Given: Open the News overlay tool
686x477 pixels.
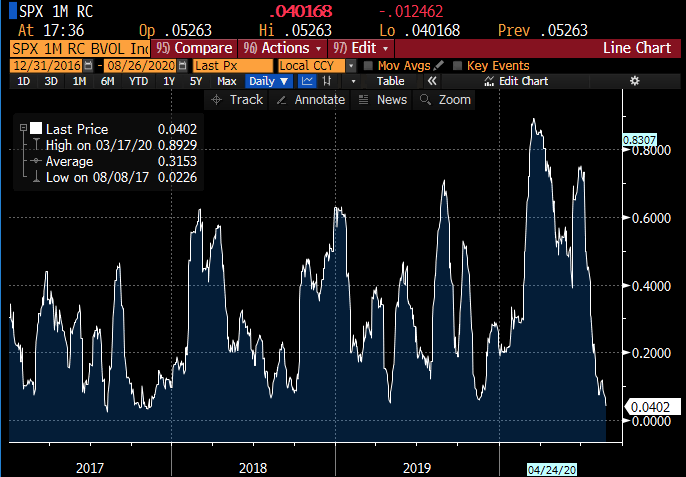Looking at the screenshot, I should tap(382, 100).
